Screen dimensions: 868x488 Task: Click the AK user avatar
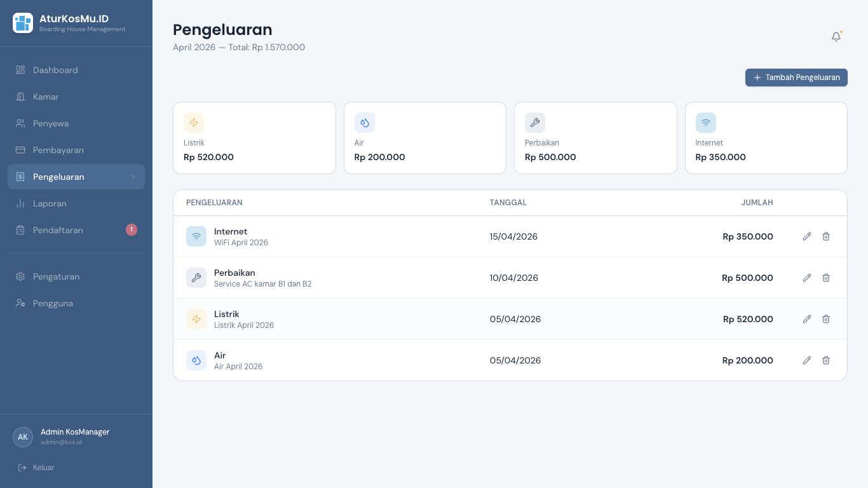coord(23,437)
